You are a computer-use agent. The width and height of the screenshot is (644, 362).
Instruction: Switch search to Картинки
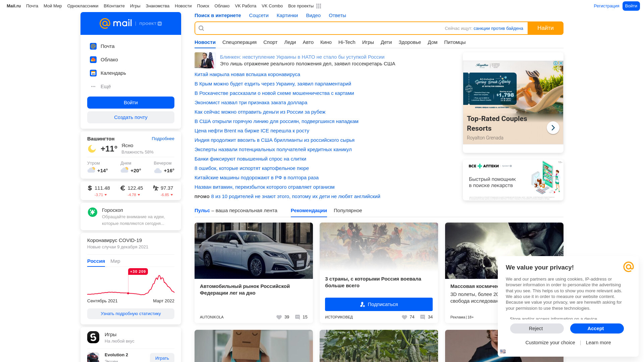[287, 15]
